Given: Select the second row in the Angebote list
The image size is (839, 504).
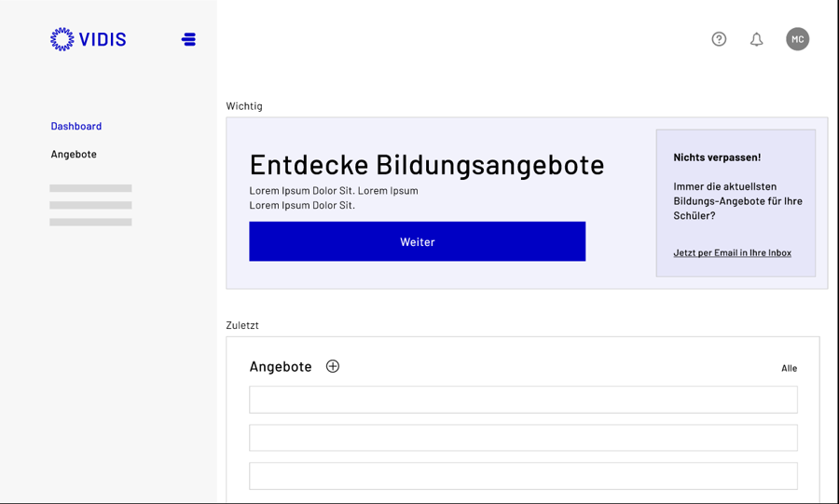Looking at the screenshot, I should pyautogui.click(x=523, y=438).
